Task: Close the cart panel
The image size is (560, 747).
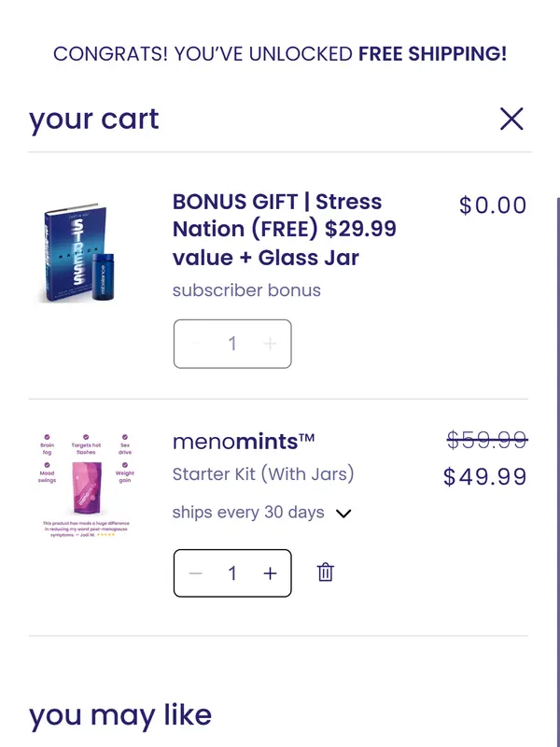Action: click(x=511, y=119)
